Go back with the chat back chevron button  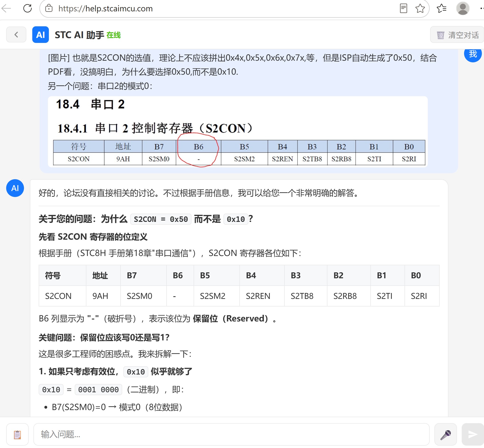[16, 35]
